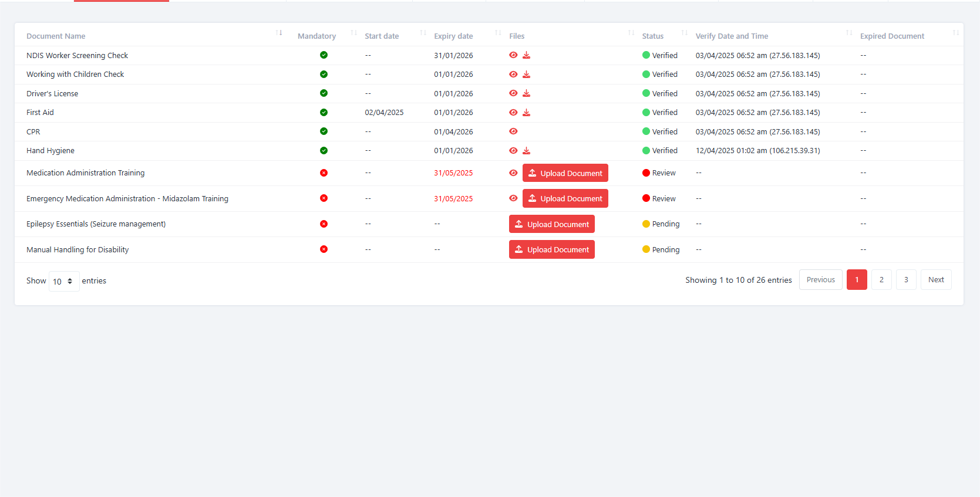This screenshot has height=497, width=980.
Task: Click the eye icon for CPR
Action: [513, 131]
